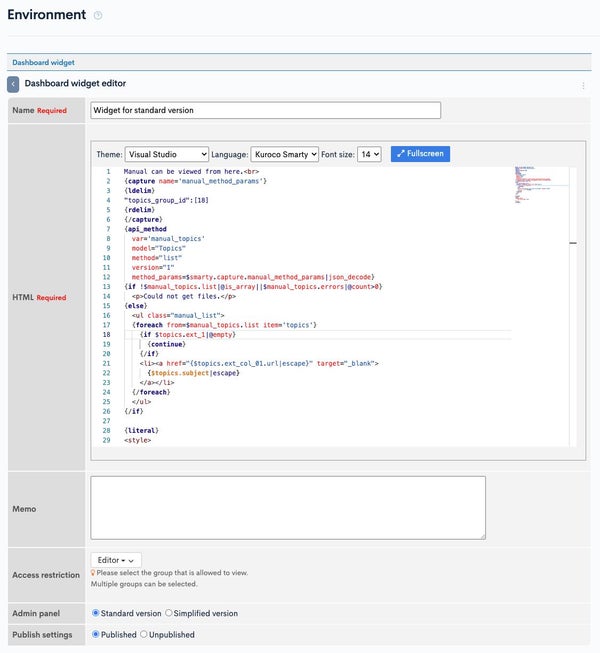Click inside the Memo text area

click(x=288, y=508)
